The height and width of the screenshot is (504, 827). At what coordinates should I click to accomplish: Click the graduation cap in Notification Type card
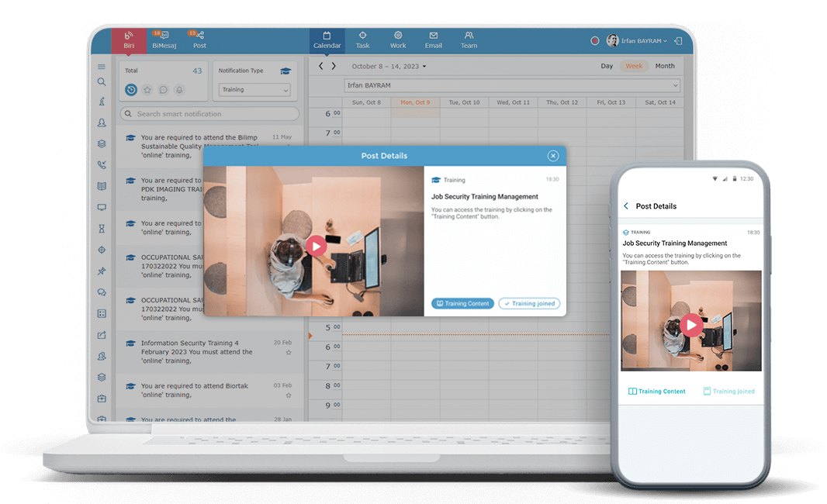coord(285,71)
